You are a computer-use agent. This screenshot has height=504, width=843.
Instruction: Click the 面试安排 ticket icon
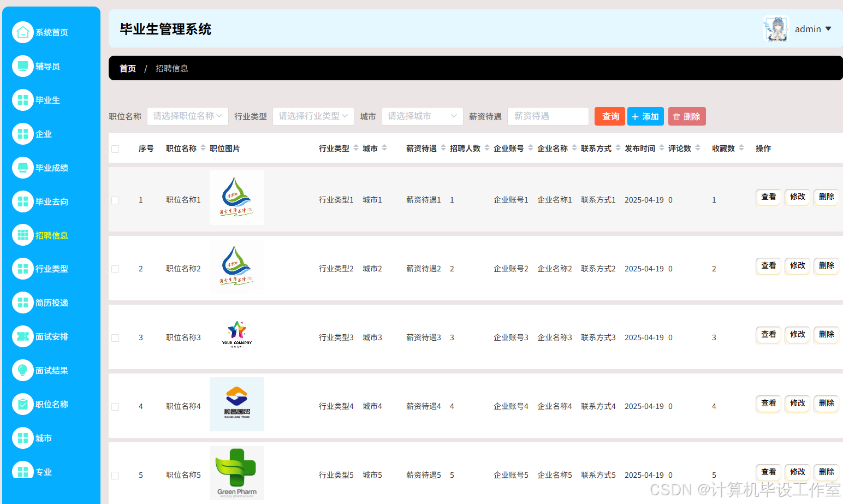pos(23,336)
